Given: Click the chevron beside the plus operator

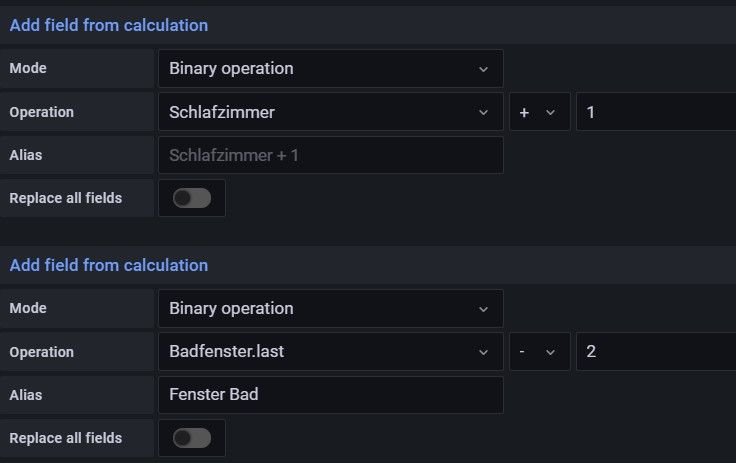Looking at the screenshot, I should click(550, 112).
